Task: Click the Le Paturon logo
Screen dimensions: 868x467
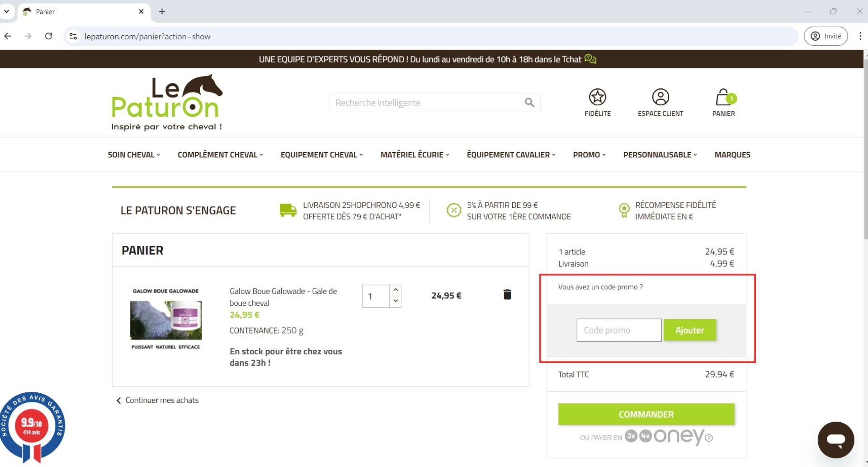Action: pos(167,103)
